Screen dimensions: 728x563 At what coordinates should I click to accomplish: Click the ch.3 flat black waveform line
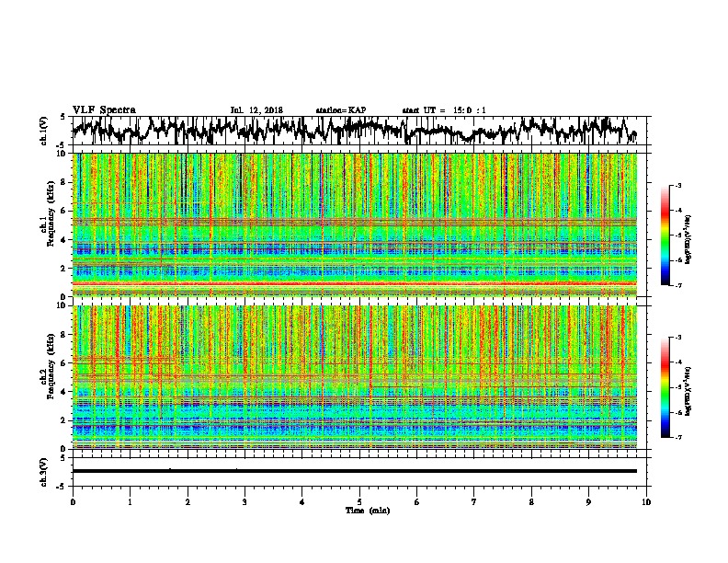pos(354,471)
